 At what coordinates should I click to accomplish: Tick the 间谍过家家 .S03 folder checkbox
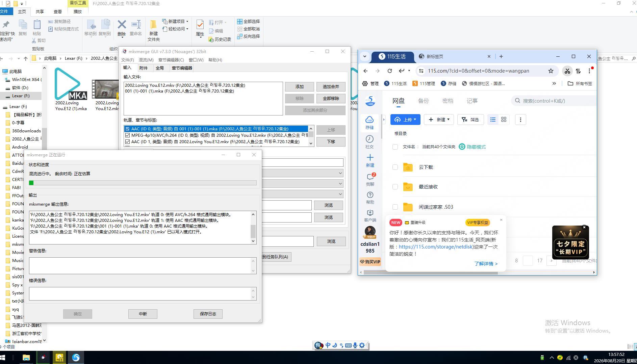(395, 207)
